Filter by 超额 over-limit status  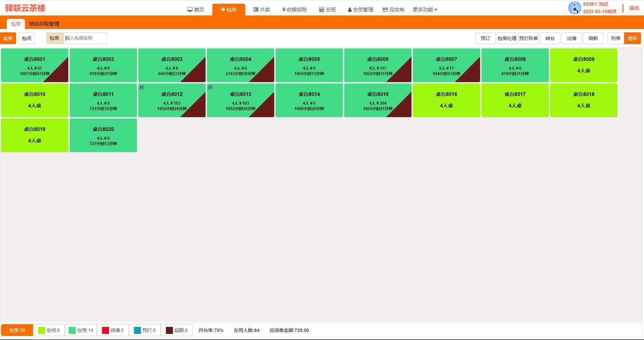tap(177, 330)
